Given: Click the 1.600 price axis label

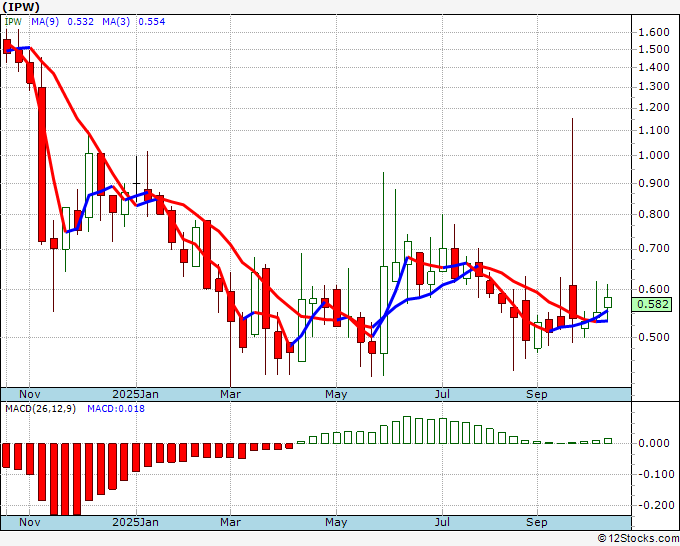Looking at the screenshot, I should pyautogui.click(x=654, y=33).
